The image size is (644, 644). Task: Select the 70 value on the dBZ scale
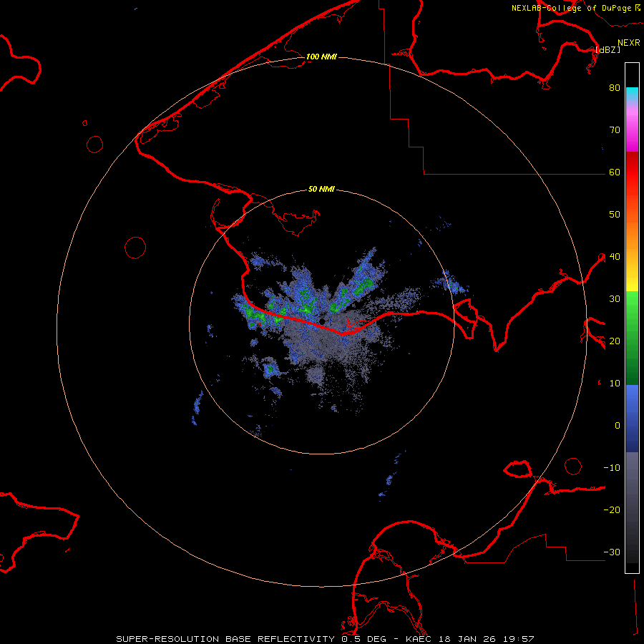click(x=615, y=130)
